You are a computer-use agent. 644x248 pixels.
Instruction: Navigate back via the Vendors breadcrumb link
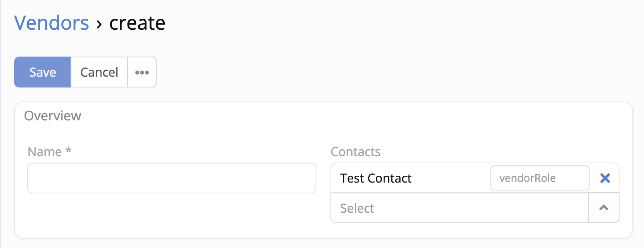coord(52,23)
